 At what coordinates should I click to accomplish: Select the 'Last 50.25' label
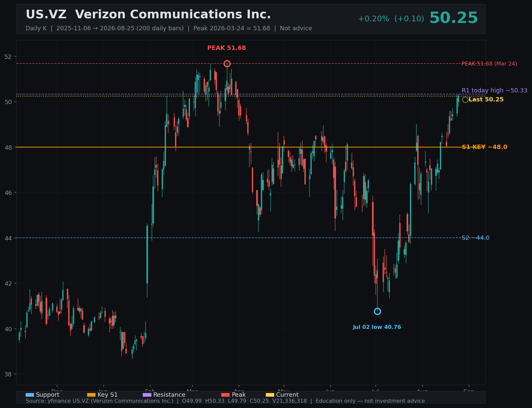486,99
